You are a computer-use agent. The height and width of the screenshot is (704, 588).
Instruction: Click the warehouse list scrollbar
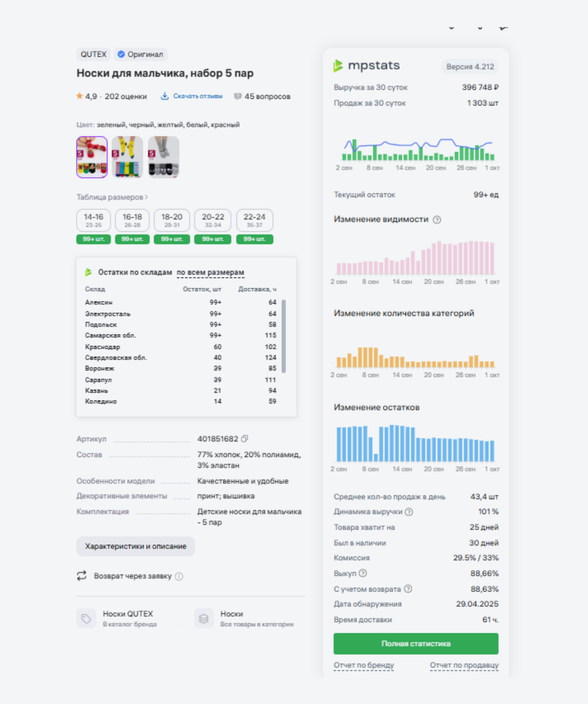point(283,335)
